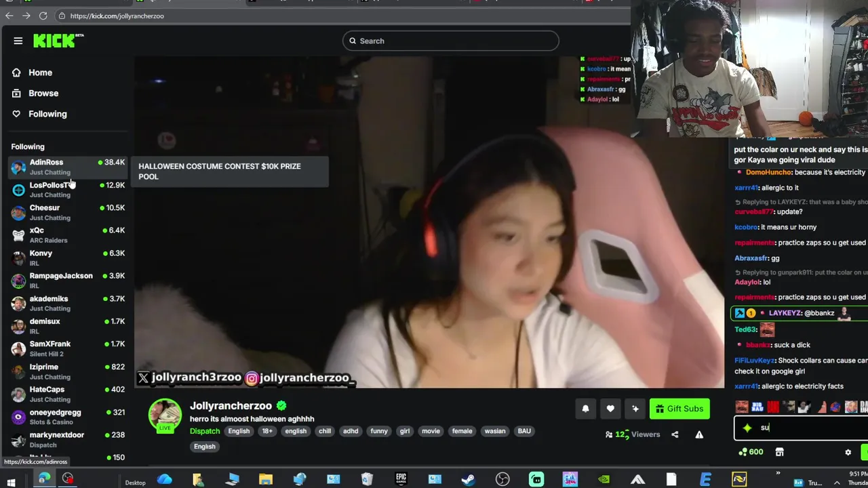Select the female tag
This screenshot has height=488, width=868.
point(462,431)
